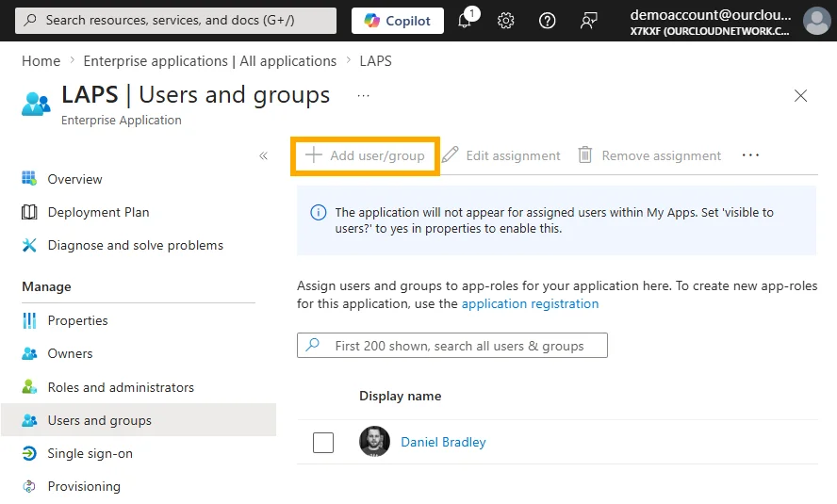The width and height of the screenshot is (837, 504).
Task: Click the Manage section heading
Action: tap(46, 287)
